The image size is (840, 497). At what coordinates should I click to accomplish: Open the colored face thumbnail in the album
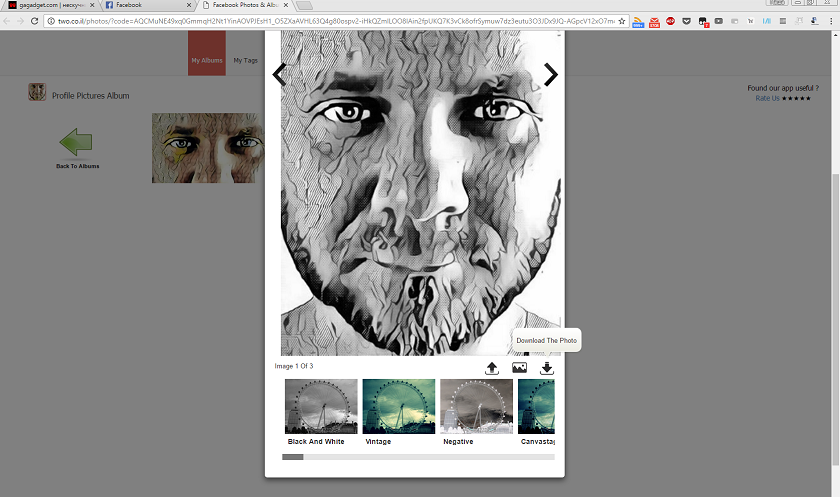pos(208,148)
